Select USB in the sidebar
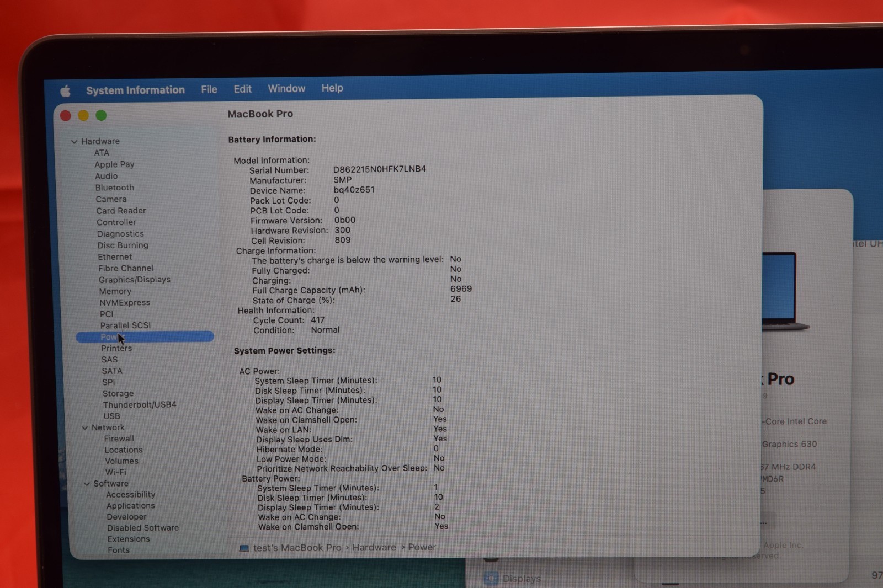This screenshot has width=883, height=588. click(x=111, y=416)
